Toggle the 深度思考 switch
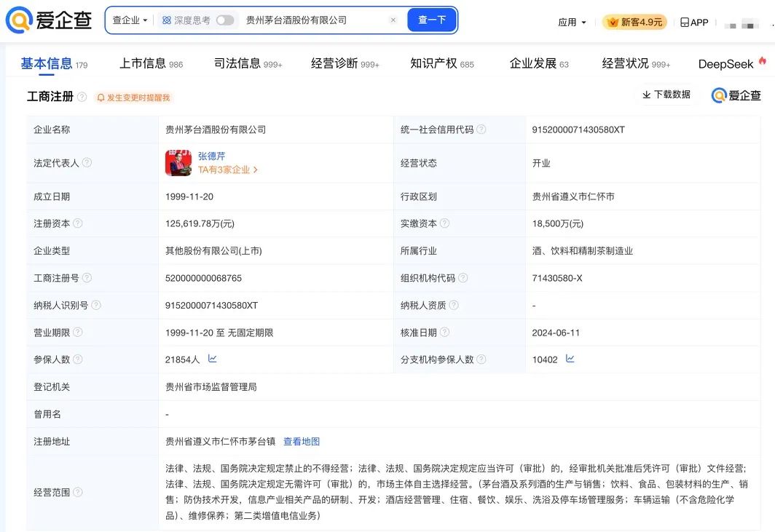This screenshot has height=532, width=775. coord(225,20)
